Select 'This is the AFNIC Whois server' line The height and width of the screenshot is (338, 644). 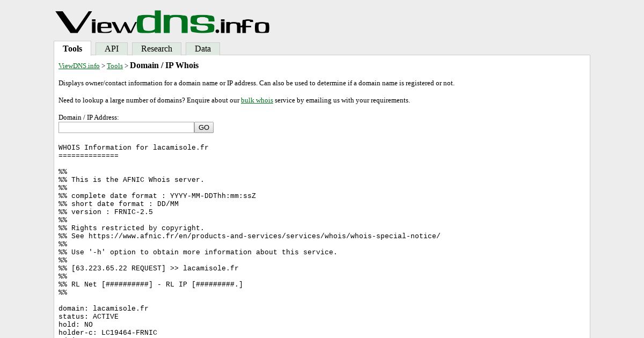click(x=131, y=180)
